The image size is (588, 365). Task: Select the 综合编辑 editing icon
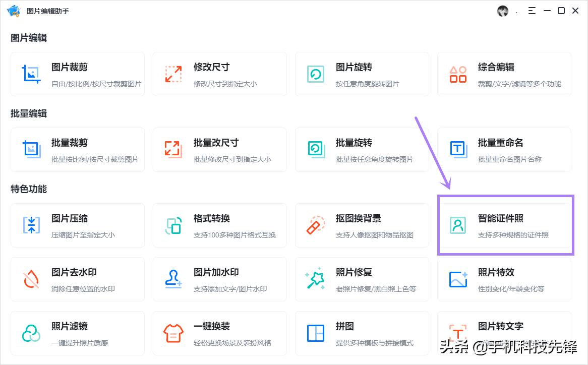457,74
